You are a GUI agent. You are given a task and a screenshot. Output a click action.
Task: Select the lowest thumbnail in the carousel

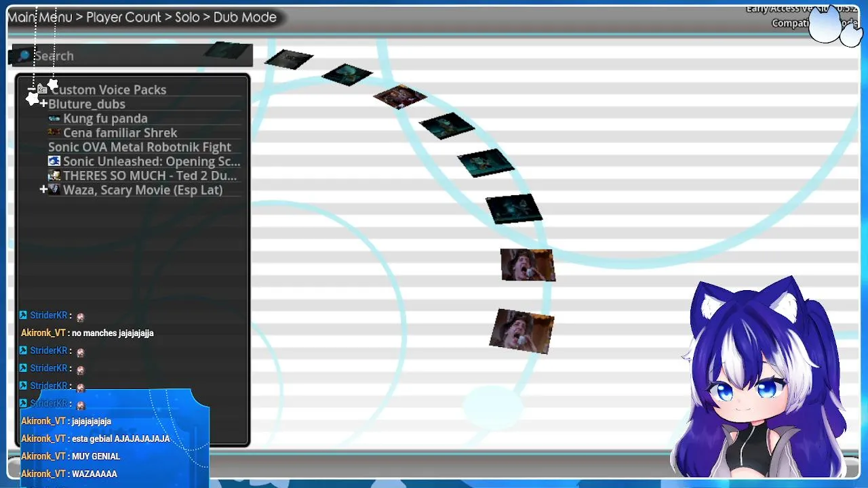pyautogui.click(x=521, y=331)
